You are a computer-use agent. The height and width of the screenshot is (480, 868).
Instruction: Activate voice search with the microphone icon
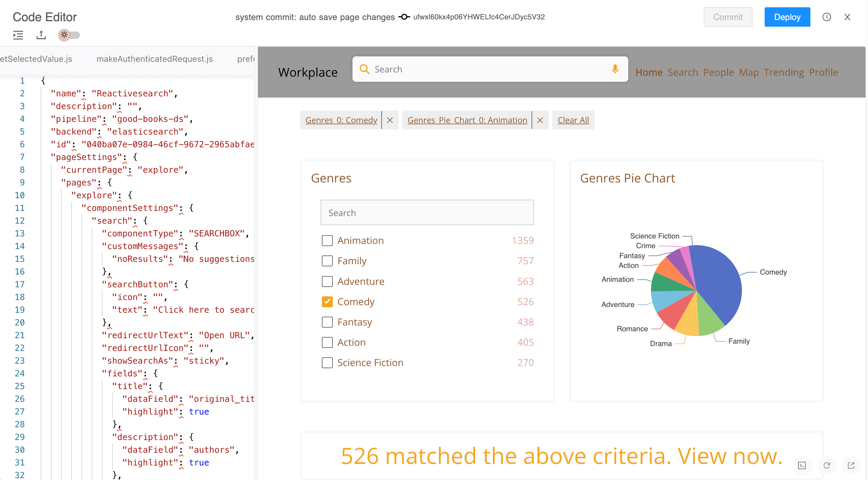(615, 69)
